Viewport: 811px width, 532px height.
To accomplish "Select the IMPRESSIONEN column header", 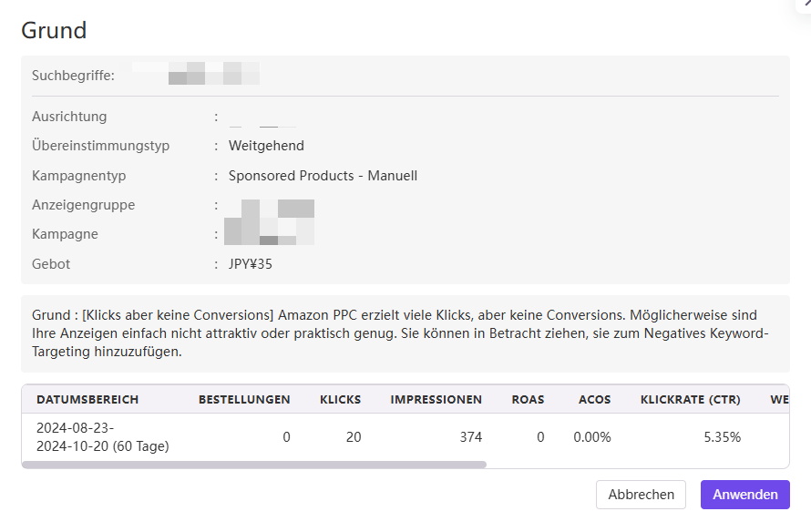I will tap(436, 399).
